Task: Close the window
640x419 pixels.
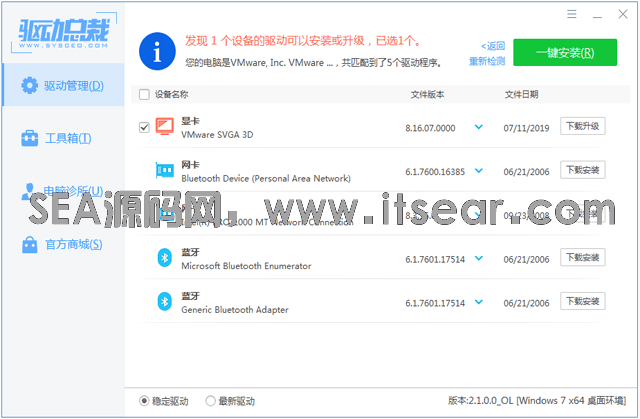Action: coord(623,14)
